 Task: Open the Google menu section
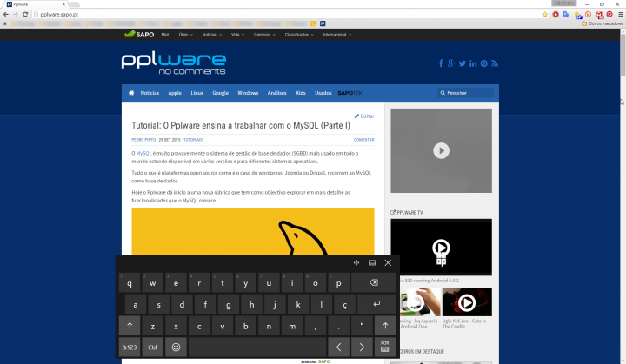tap(220, 93)
